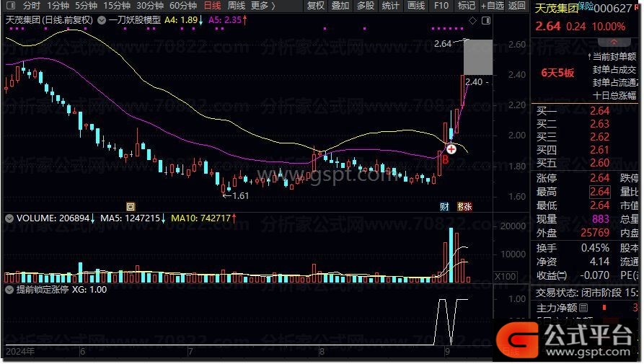Click the 叠加 overlay button
The width and height of the screenshot is (644, 364).
(340, 6)
